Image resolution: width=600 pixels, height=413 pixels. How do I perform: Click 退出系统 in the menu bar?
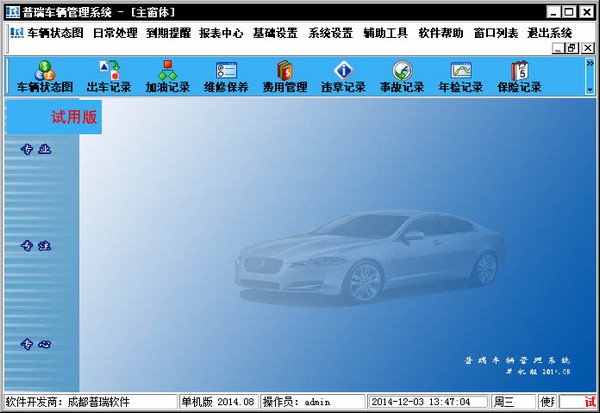pyautogui.click(x=548, y=33)
